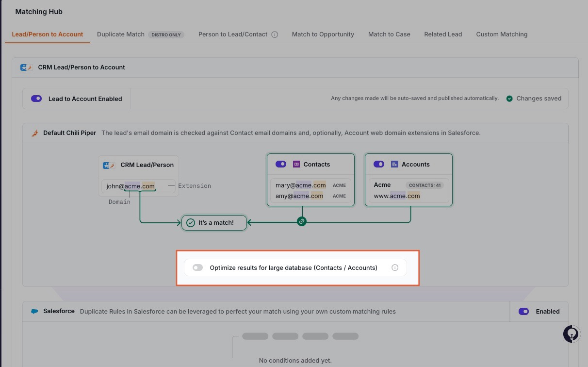Click the info icon next to Optimize results
This screenshot has width=588, height=367.
pos(395,267)
